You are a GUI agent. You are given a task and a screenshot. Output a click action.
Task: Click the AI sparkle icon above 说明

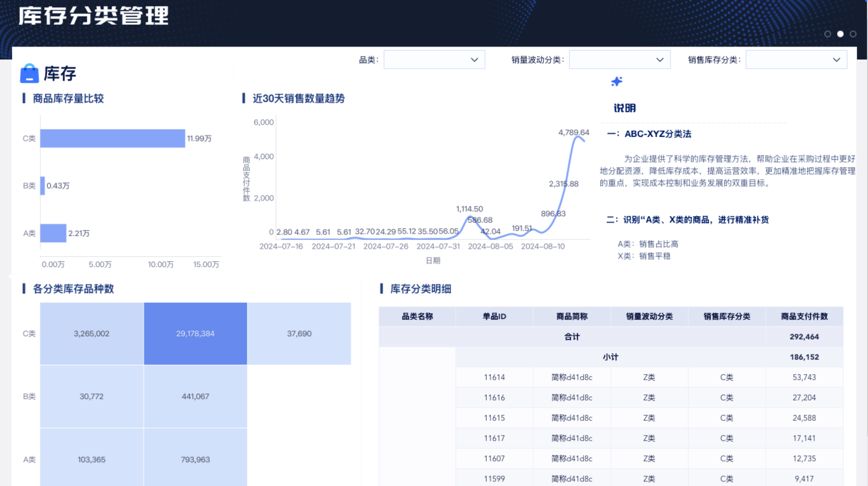pyautogui.click(x=616, y=81)
